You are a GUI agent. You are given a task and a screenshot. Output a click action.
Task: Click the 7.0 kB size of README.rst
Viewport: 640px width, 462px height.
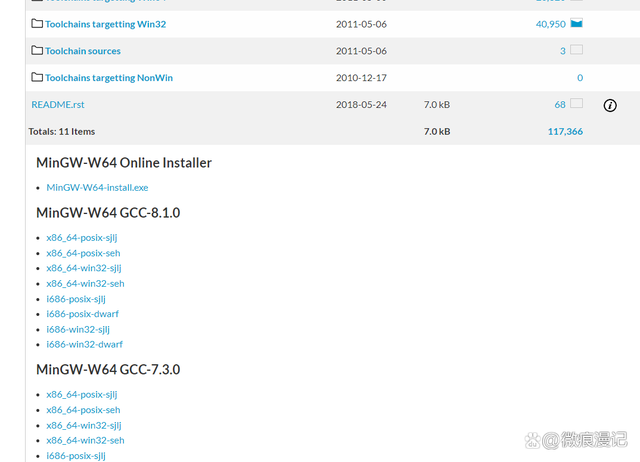click(437, 104)
